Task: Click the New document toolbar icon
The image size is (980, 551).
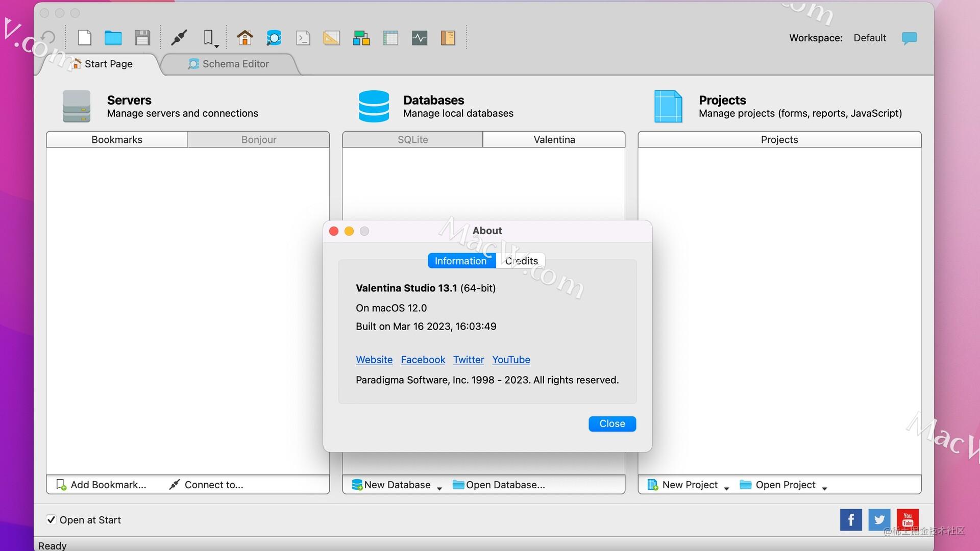Action: click(85, 38)
